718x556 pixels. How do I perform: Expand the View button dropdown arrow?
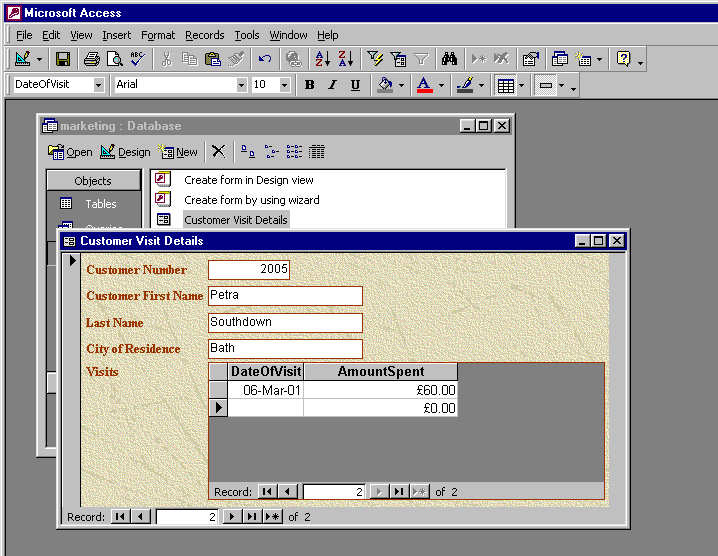39,60
